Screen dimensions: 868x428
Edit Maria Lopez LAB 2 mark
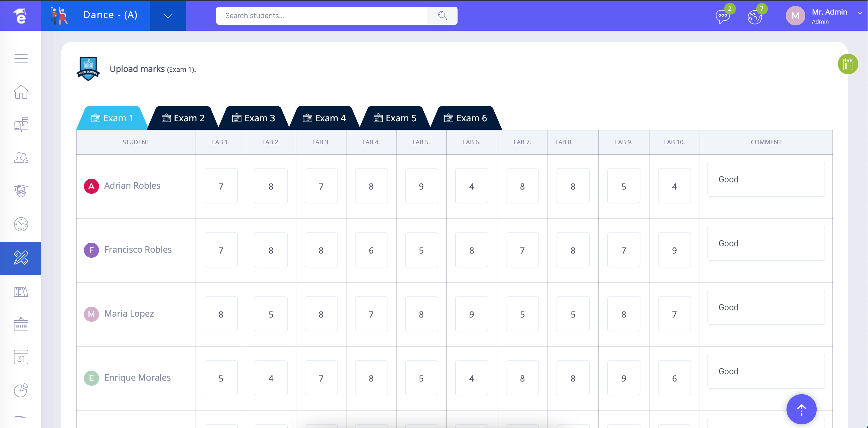pyautogui.click(x=271, y=314)
